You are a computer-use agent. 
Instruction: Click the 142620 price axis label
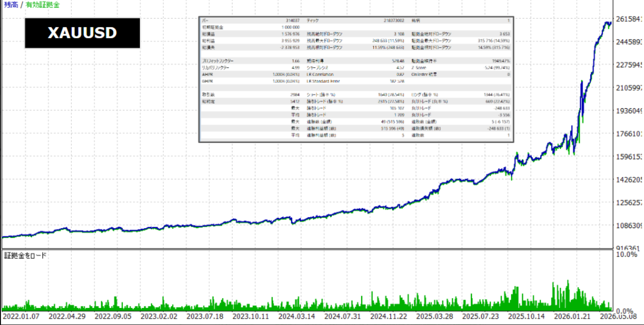tap(629, 180)
